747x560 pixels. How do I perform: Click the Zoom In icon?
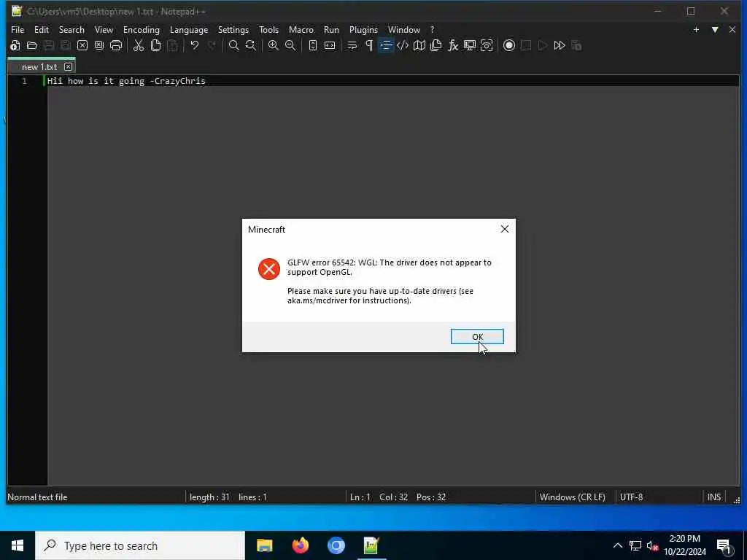(274, 46)
